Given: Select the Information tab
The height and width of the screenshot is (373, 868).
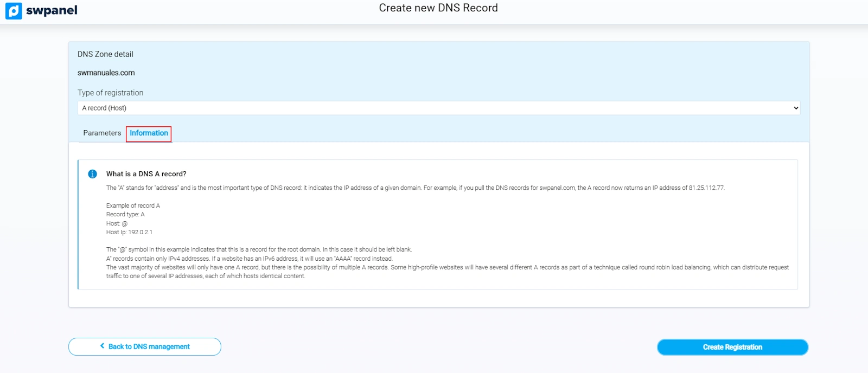Looking at the screenshot, I should pyautogui.click(x=149, y=133).
